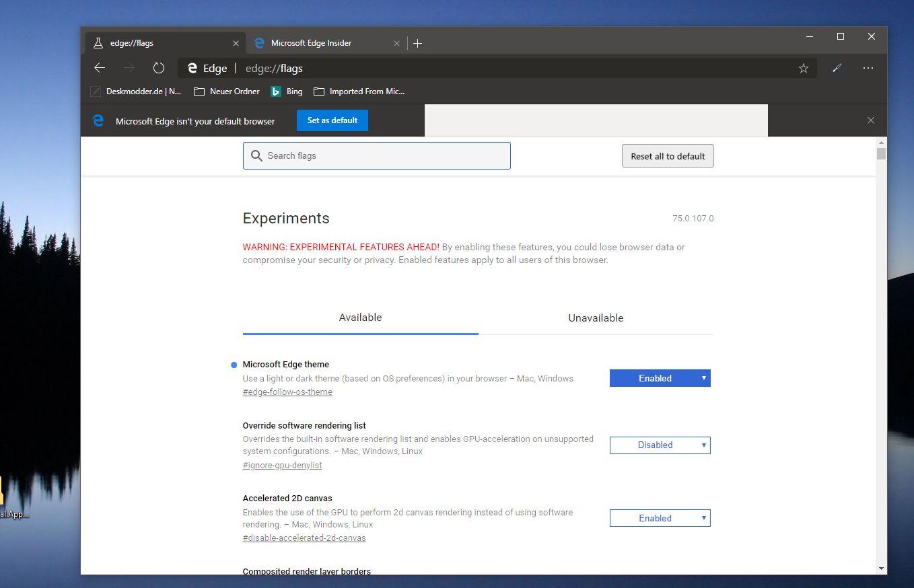Image resolution: width=914 pixels, height=588 pixels.
Task: Open the Bing bookmark
Action: pyautogui.click(x=287, y=91)
